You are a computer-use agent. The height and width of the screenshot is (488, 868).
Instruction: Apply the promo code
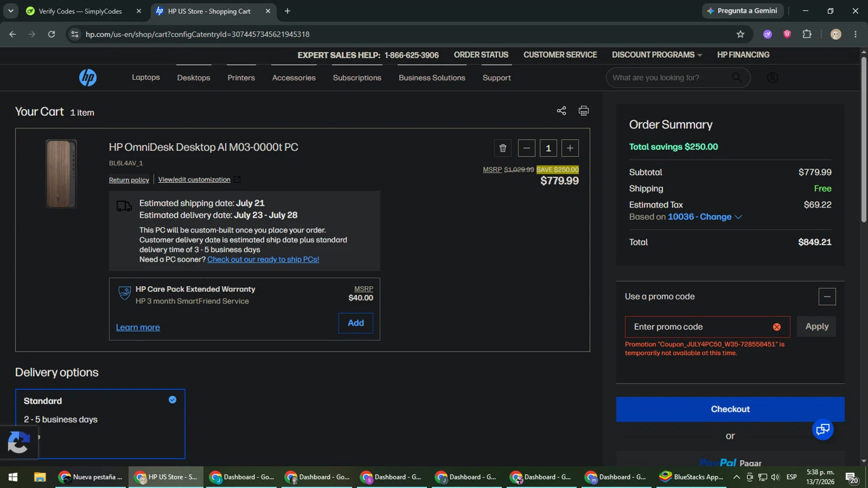[x=816, y=327]
